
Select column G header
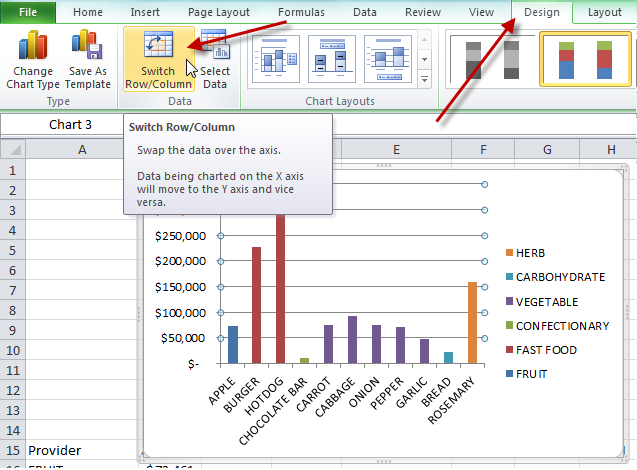547,150
